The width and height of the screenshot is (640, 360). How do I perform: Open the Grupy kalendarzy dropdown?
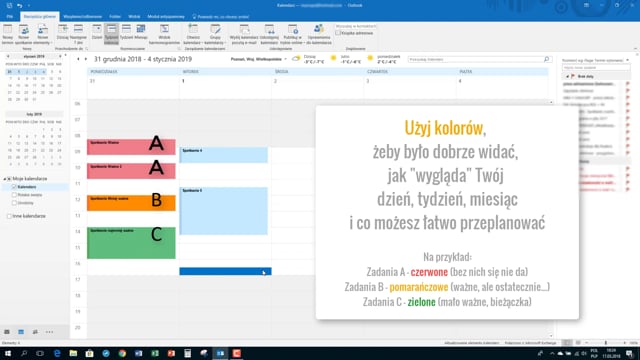coord(215,34)
